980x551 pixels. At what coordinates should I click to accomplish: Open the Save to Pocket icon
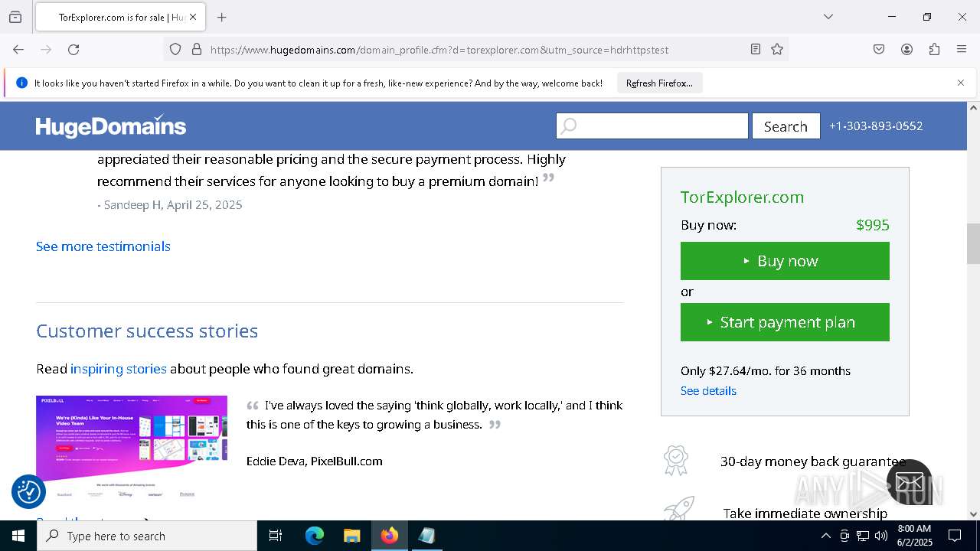point(879,49)
